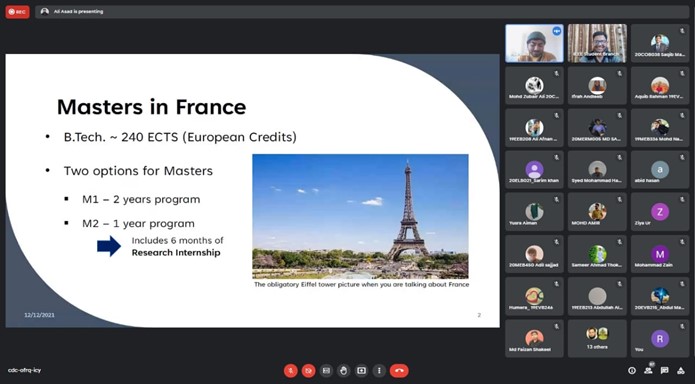This screenshot has height=384, width=695.
Task: Select Sameer Ahmad Thok... participant tile
Action: pos(597,254)
